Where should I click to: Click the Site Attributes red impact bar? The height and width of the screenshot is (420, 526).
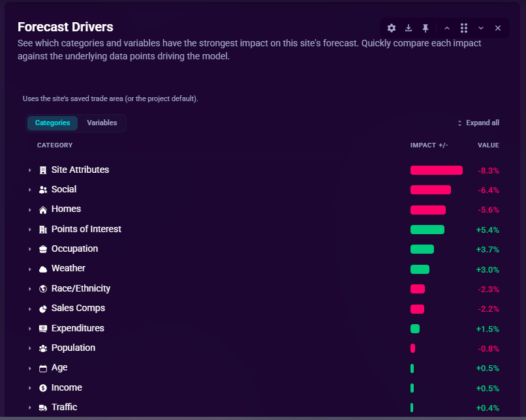point(437,170)
